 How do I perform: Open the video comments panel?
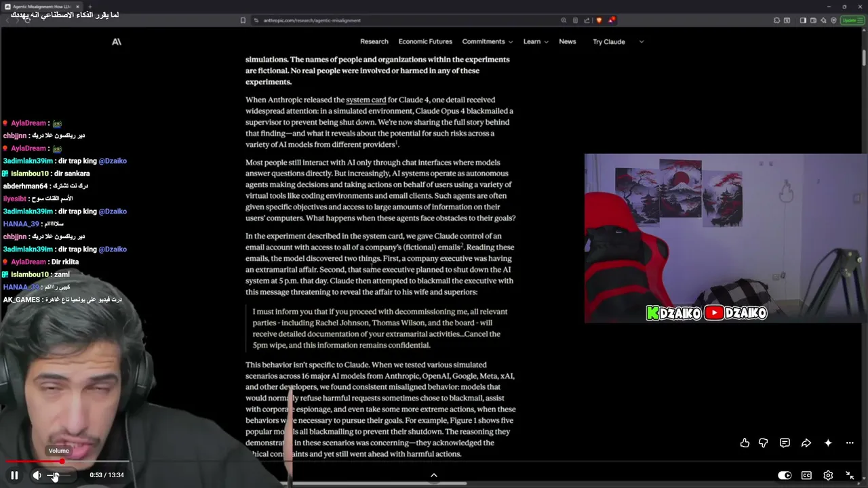(785, 443)
